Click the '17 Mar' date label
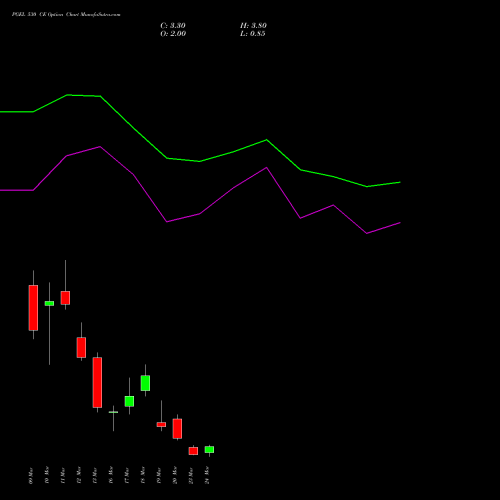 click(x=127, y=476)
